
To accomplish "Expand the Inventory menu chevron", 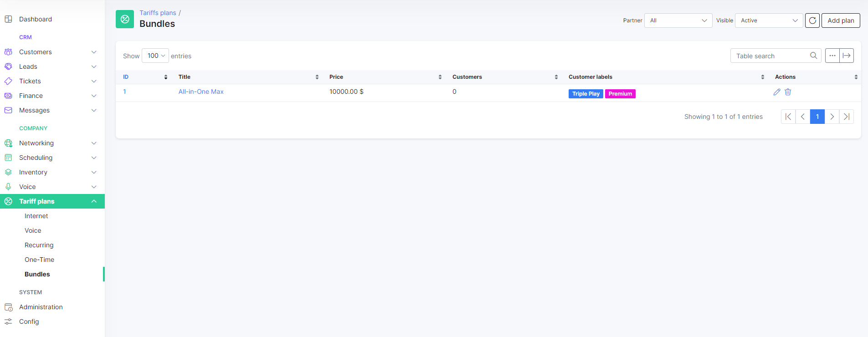I will click(x=94, y=172).
